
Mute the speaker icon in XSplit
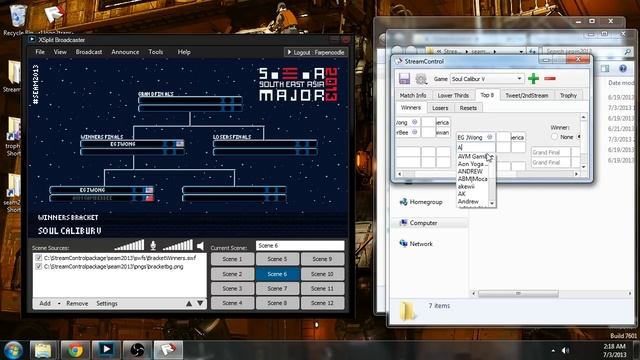tap(200, 245)
